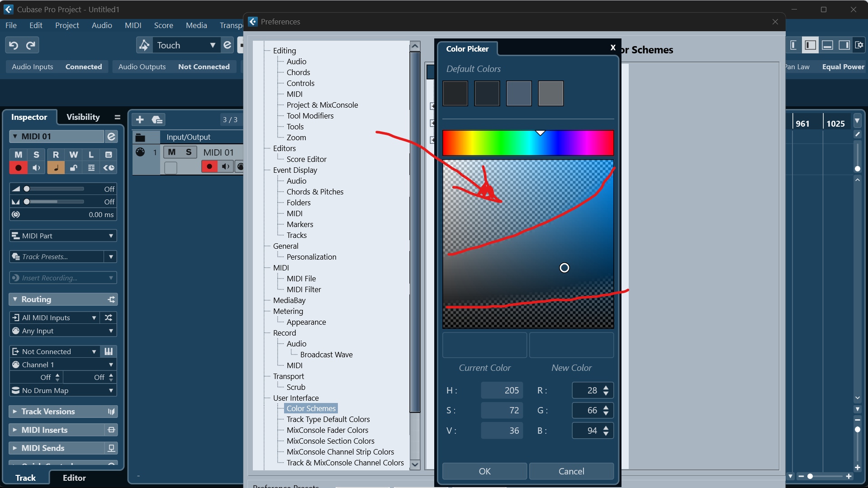Image resolution: width=868 pixels, height=488 pixels.
Task: Toggle Write automation in Inspector
Action: [73, 155]
